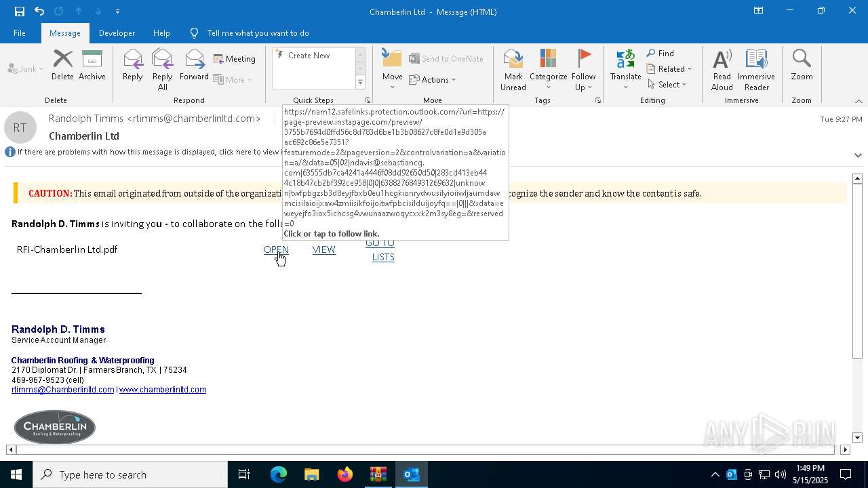Screen dimensions: 868x488
Task: Open Immersive Reader
Action: tap(756, 69)
